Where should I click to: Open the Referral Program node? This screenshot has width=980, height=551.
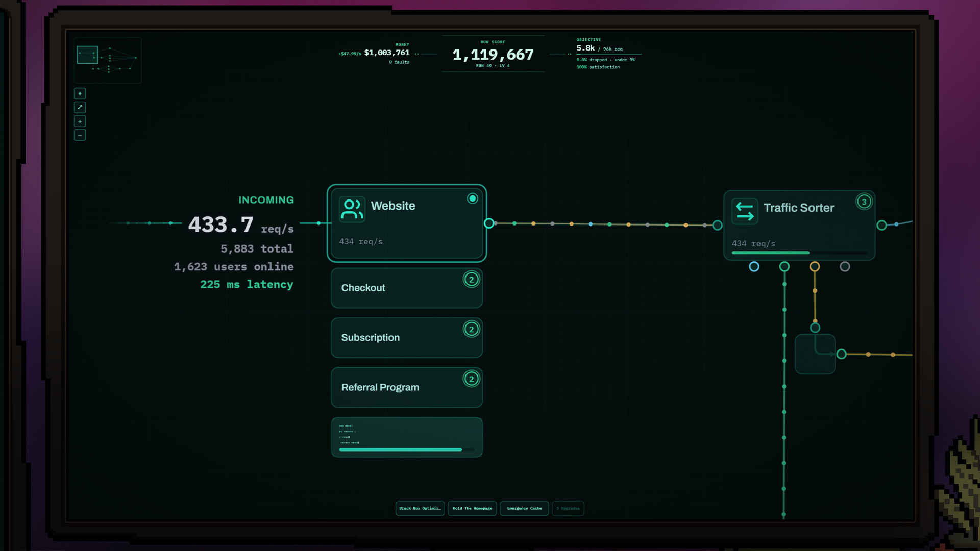click(x=407, y=387)
